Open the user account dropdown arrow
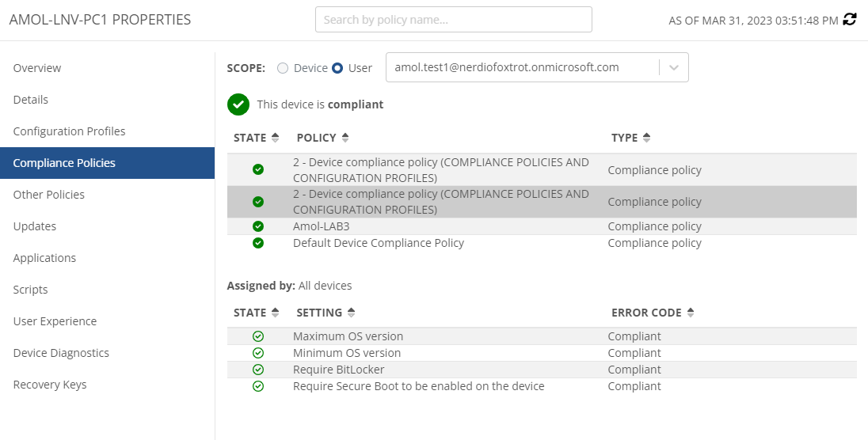The image size is (868, 440). (x=674, y=67)
